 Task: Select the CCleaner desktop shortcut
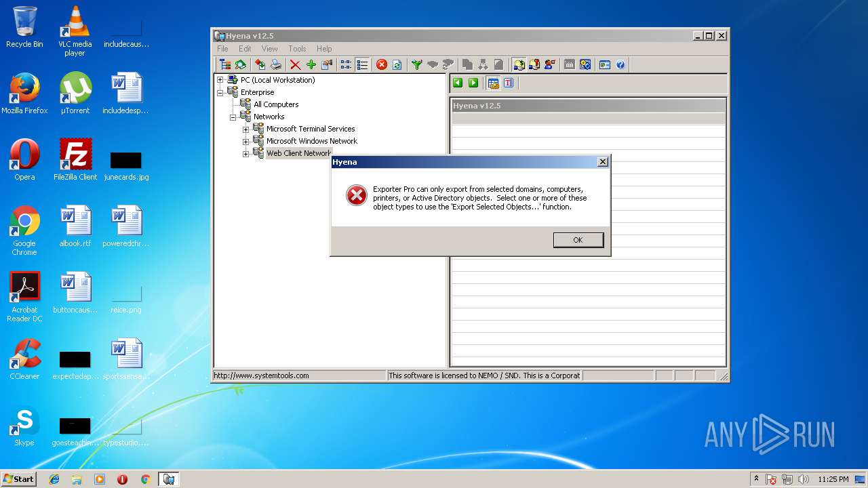24,359
